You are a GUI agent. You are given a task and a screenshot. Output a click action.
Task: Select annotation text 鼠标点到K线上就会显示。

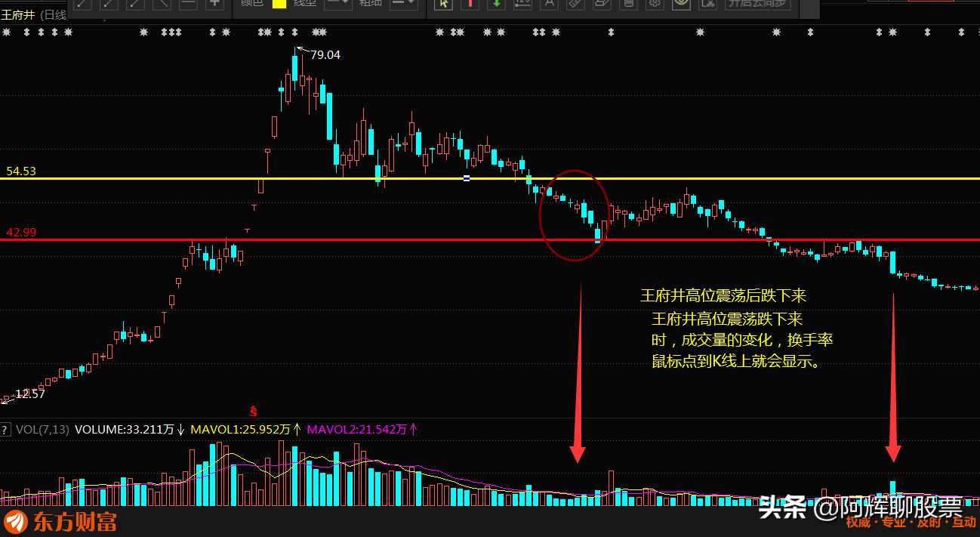tap(736, 362)
